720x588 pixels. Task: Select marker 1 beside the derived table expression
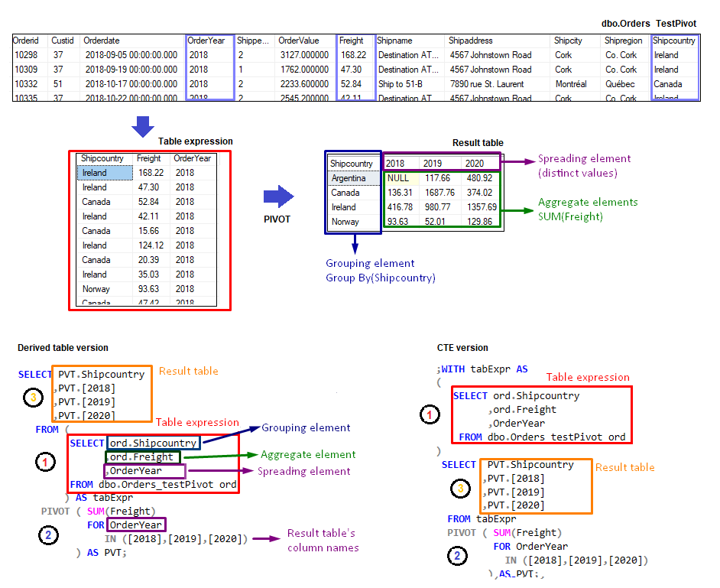(x=47, y=462)
